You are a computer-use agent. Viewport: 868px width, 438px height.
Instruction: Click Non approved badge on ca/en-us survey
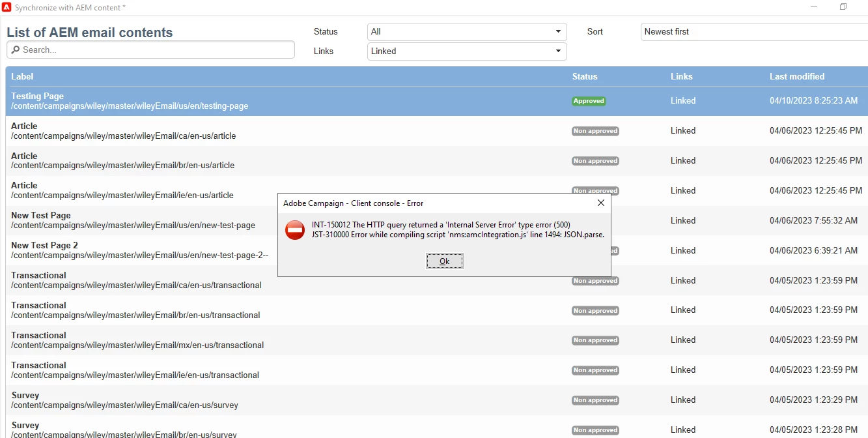(x=595, y=400)
